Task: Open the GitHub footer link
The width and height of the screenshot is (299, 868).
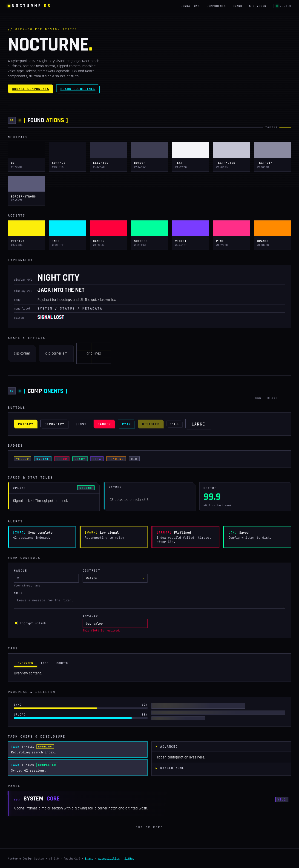Action: tap(129, 859)
